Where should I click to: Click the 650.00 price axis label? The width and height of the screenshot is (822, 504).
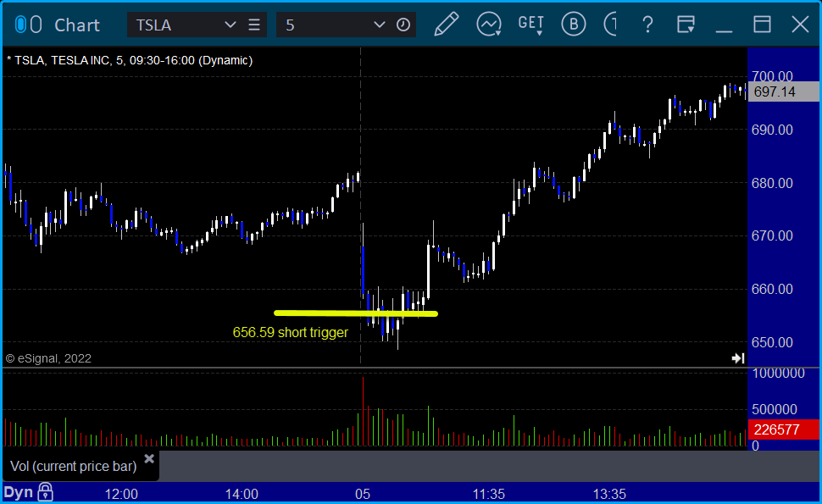pyautogui.click(x=772, y=343)
